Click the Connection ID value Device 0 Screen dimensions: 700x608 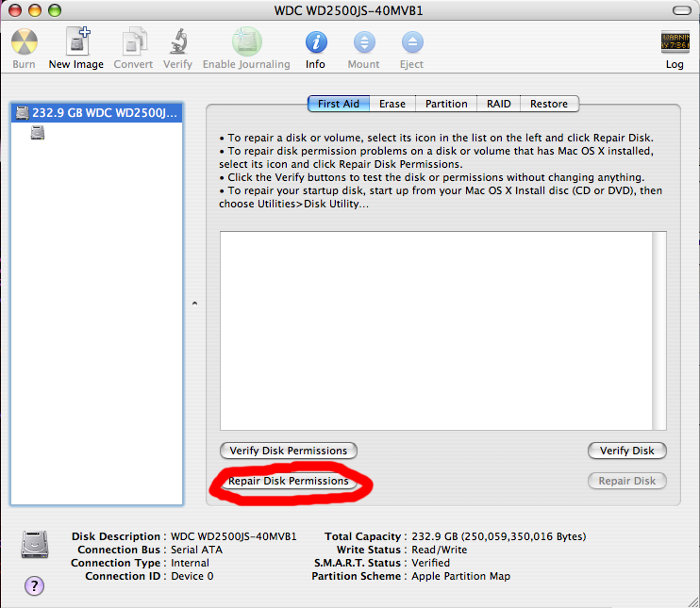tap(192, 576)
